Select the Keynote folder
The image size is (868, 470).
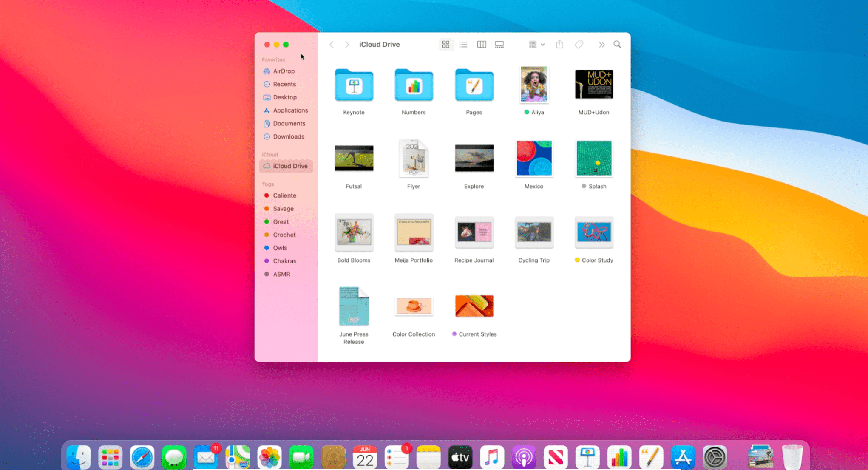pos(354,85)
